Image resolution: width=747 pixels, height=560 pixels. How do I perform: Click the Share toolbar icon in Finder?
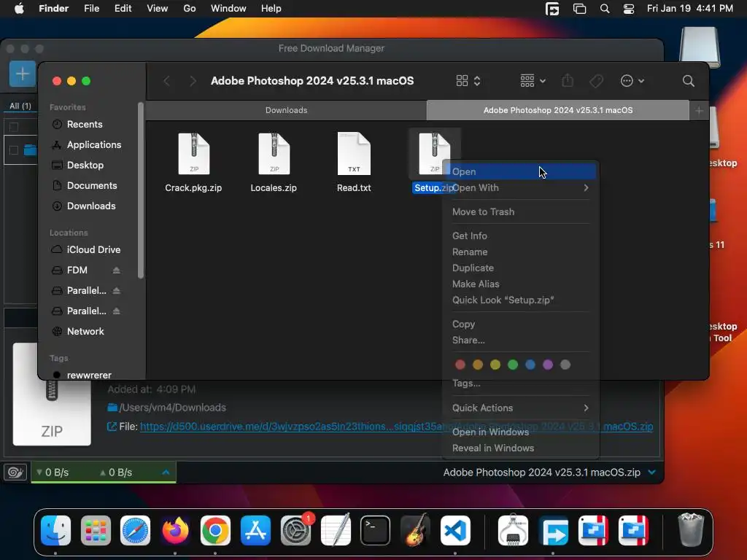click(568, 80)
